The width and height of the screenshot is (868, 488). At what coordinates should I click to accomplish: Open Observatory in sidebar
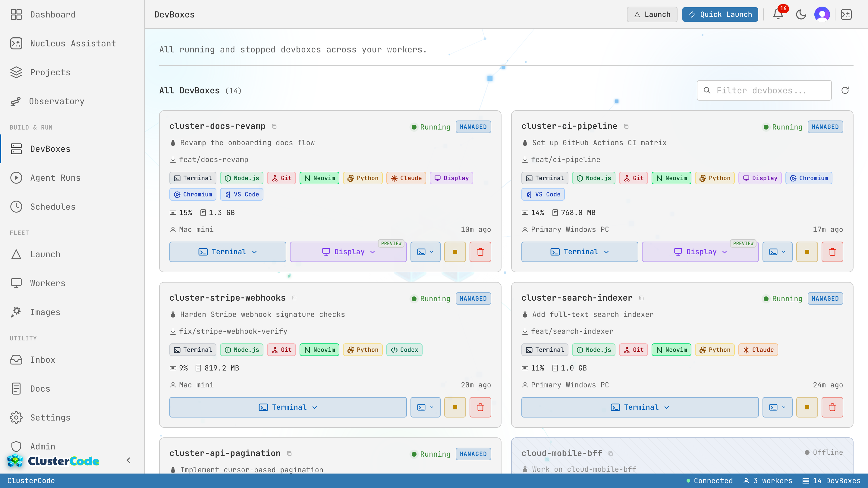pyautogui.click(x=72, y=102)
